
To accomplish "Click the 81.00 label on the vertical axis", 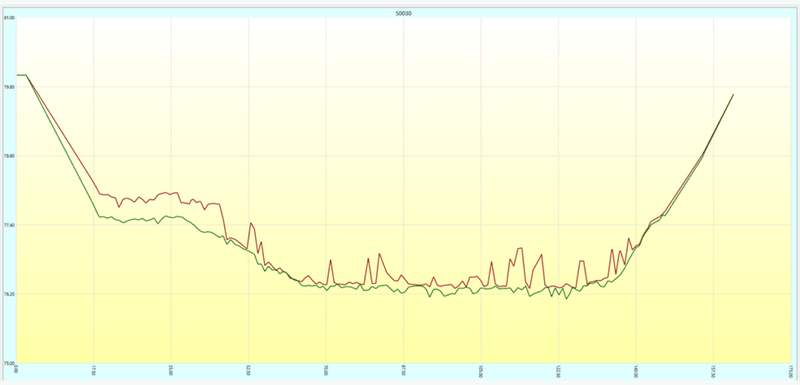I will 10,18.
